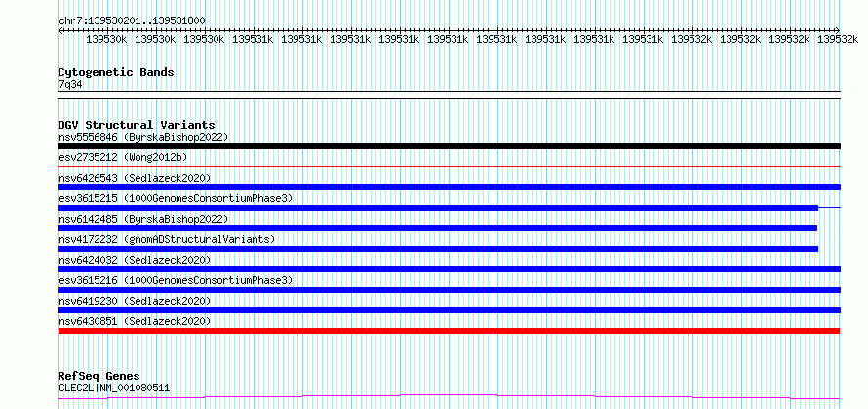Click the nsv6142485 (ByrskaBishop2022) variant label

point(143,219)
